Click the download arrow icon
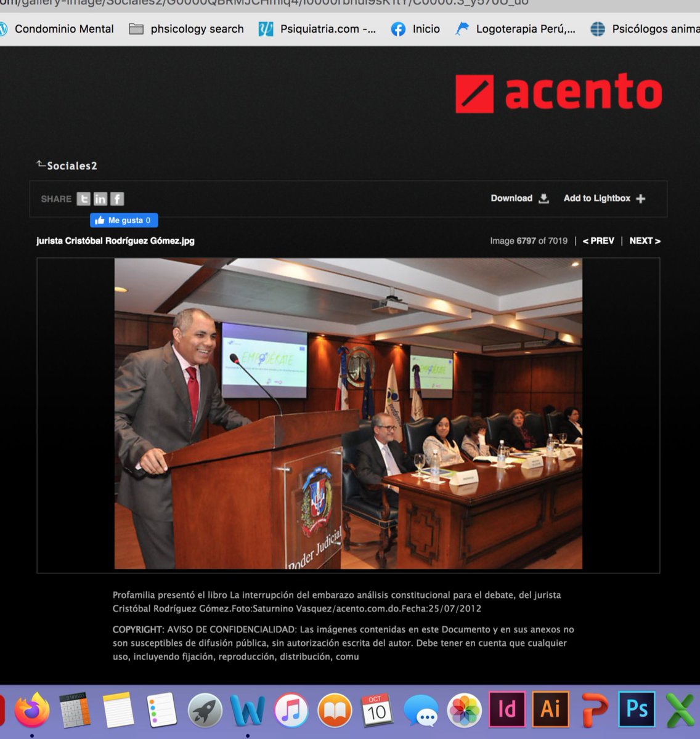This screenshot has width=700, height=739. click(543, 198)
